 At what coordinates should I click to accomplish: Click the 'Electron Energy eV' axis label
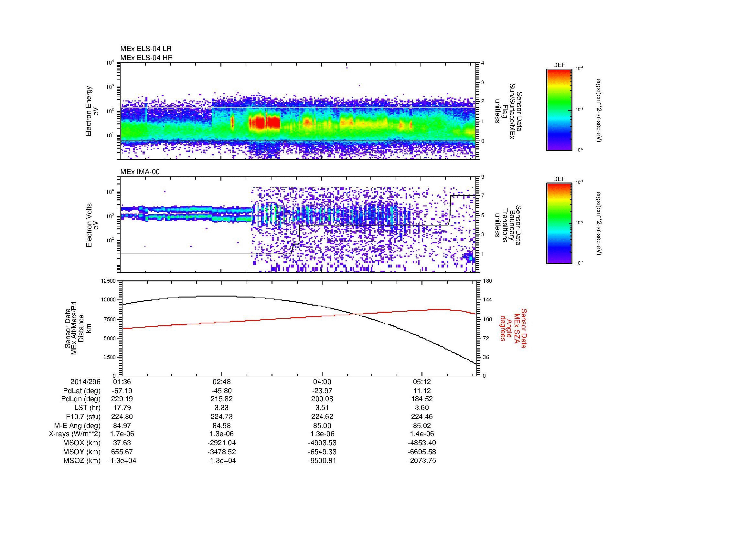92,111
